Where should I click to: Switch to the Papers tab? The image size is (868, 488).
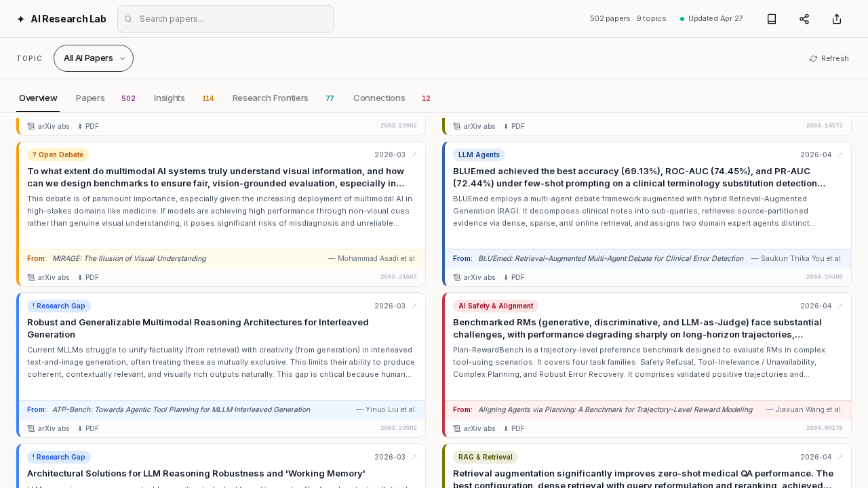106,98
